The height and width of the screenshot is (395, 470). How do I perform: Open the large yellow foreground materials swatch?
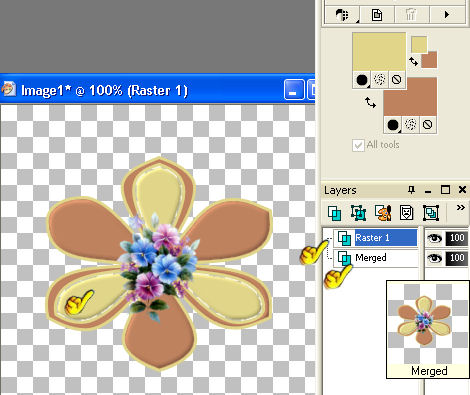pos(379,52)
